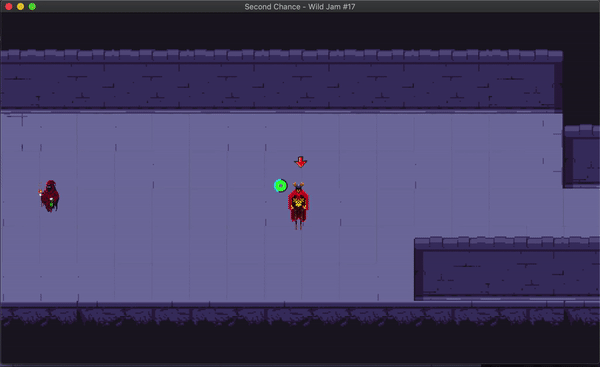The image size is (600, 367).
Task: Minimize the game window with the yellow button
Action: tap(20, 7)
